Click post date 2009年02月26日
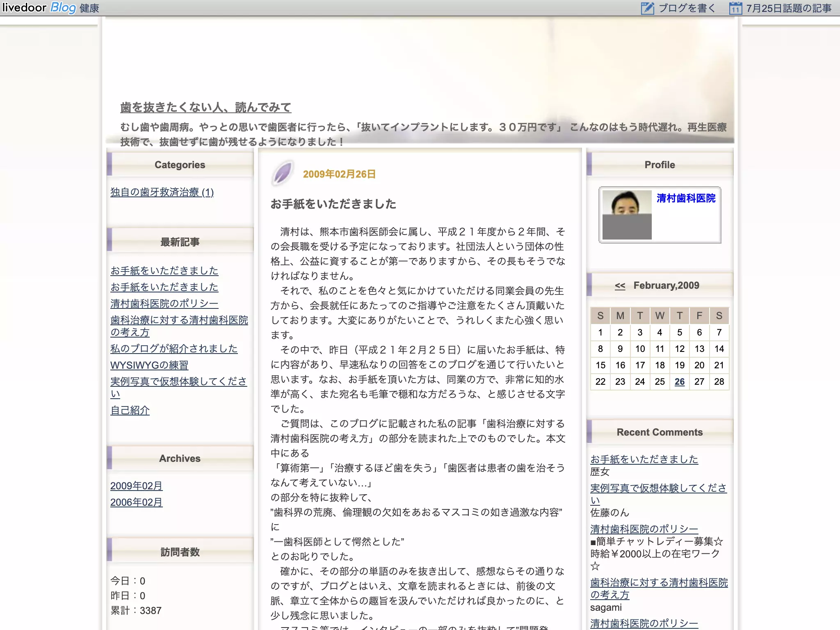840x630 pixels. pyautogui.click(x=339, y=174)
